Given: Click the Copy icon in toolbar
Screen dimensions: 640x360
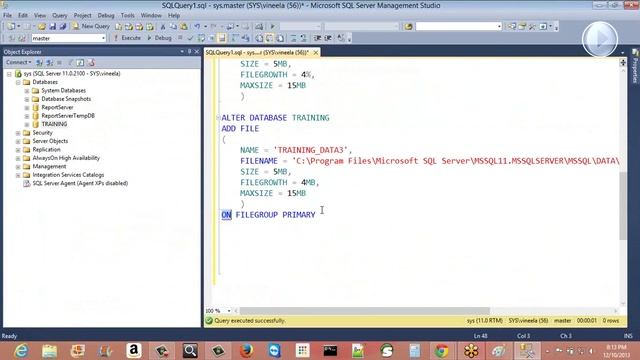Looking at the screenshot, I should [x=173, y=27].
